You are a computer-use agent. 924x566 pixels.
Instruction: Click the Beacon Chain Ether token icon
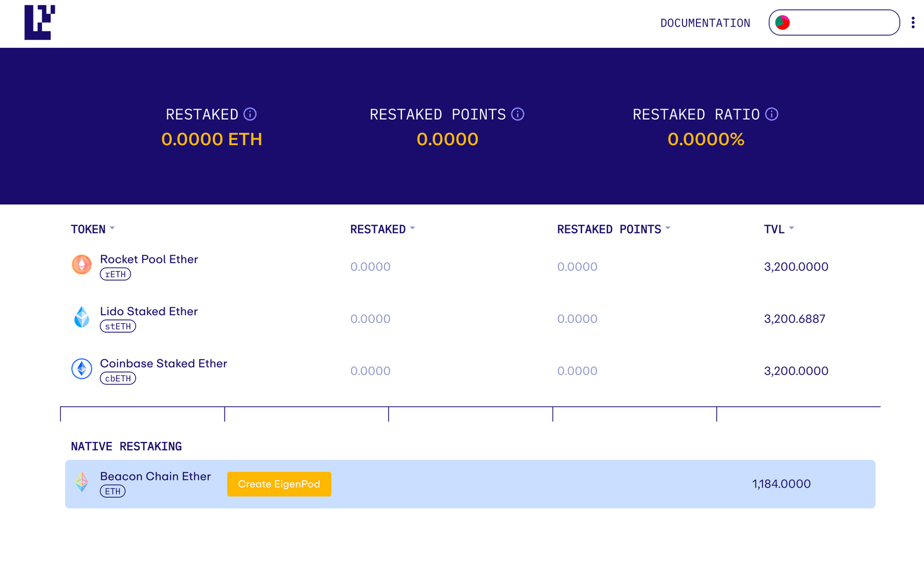81,483
